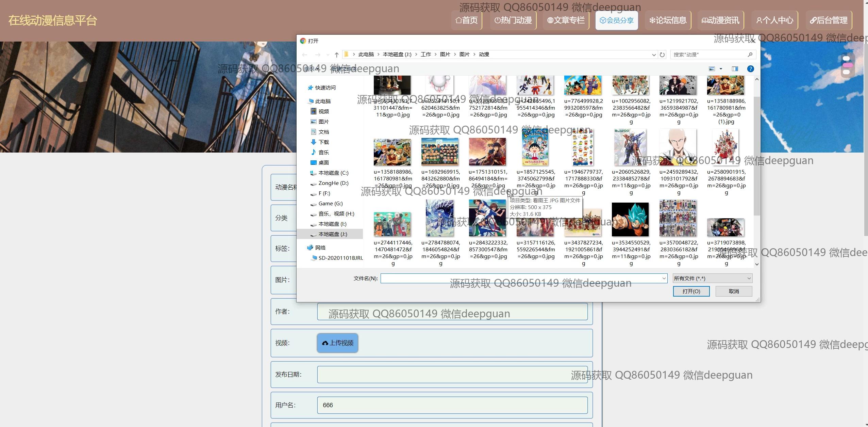Screen dimensions: 868x427
Task: Click the dialog's Forward arrow
Action: (x=318, y=54)
